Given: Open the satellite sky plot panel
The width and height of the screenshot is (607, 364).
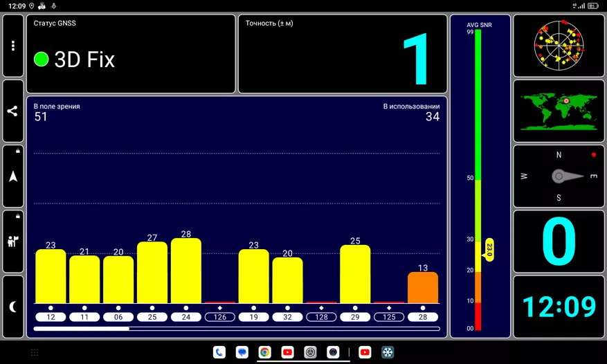Looking at the screenshot, I should point(559,46).
